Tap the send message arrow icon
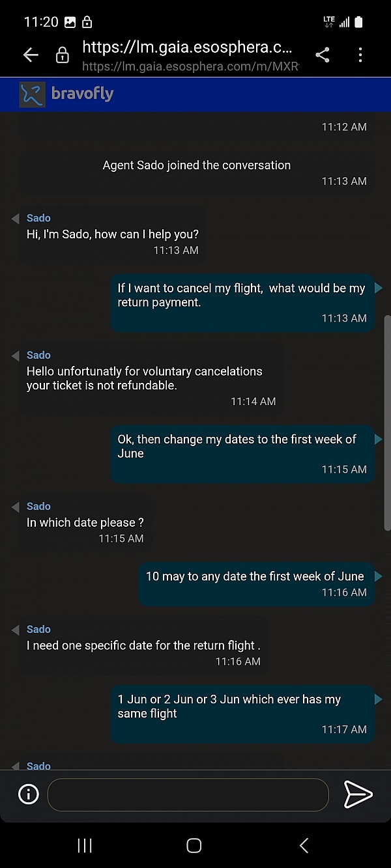Screen dimensions: 391x868 [358, 794]
